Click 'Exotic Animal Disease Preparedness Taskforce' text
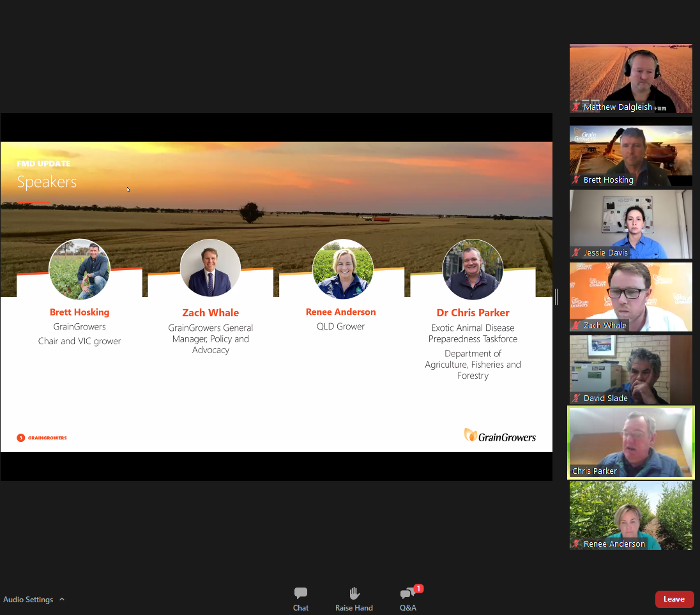This screenshot has height=615, width=700. (x=473, y=333)
